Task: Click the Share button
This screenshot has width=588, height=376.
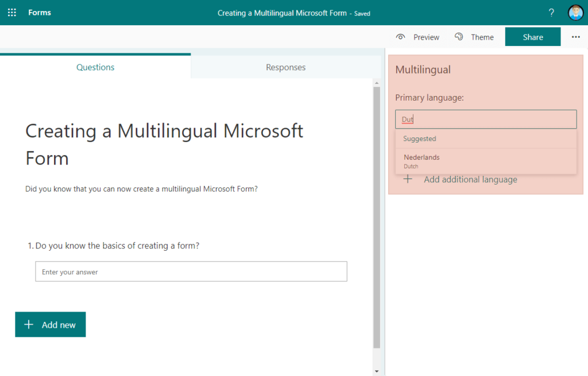Action: (x=533, y=37)
